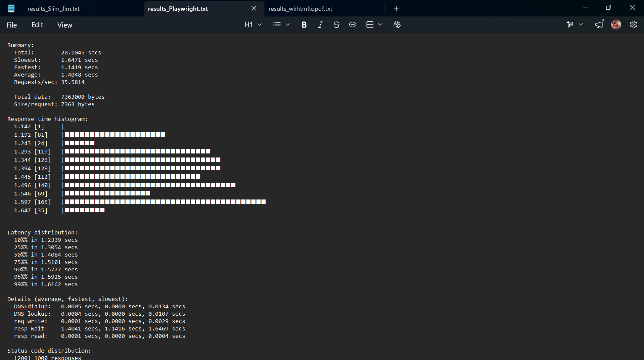Image resolution: width=644 pixels, height=360 pixels.
Task: Add a new tab
Action: [396, 9]
